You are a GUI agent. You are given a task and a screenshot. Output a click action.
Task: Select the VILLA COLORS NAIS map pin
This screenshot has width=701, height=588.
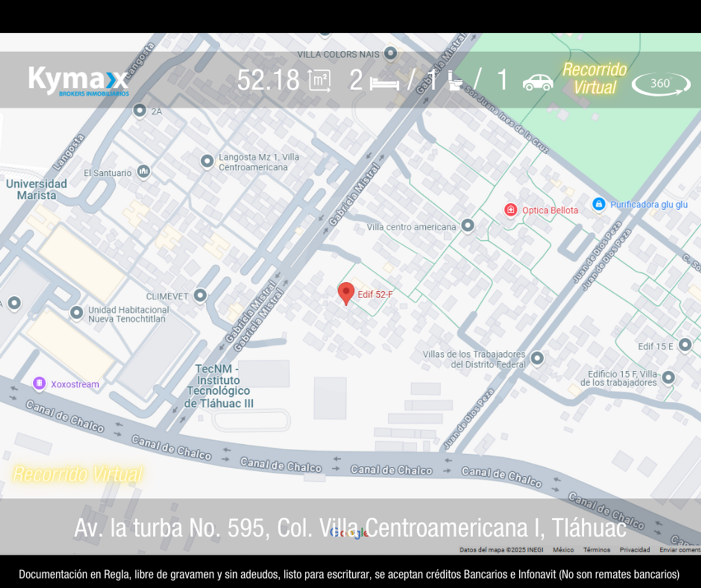391,54
